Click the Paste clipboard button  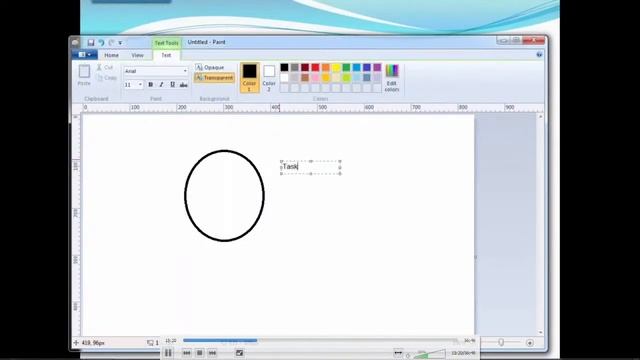84,75
